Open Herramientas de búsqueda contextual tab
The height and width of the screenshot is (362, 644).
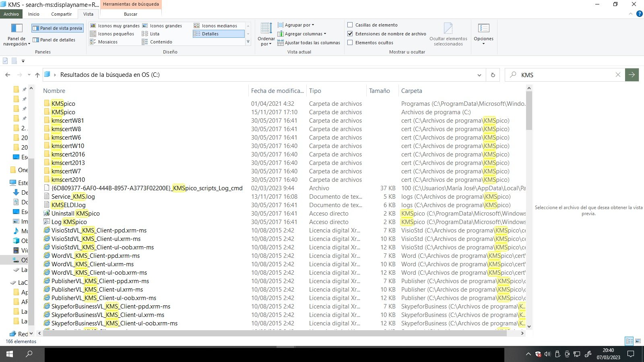click(x=131, y=4)
